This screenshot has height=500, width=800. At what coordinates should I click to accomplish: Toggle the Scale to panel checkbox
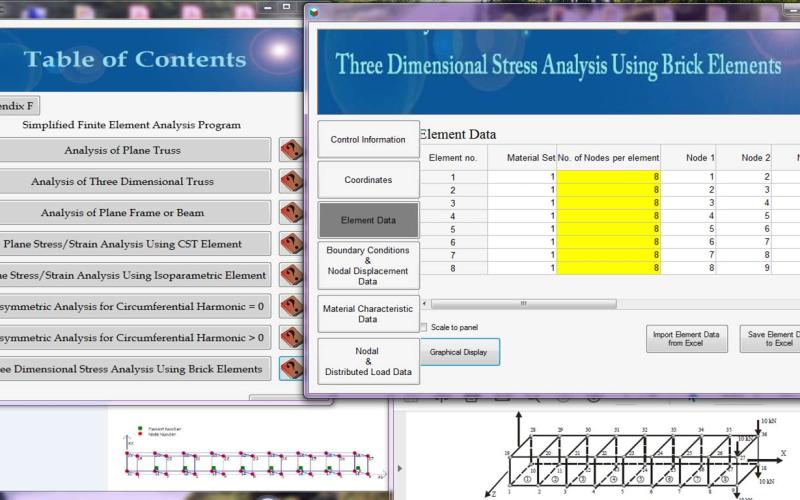423,327
